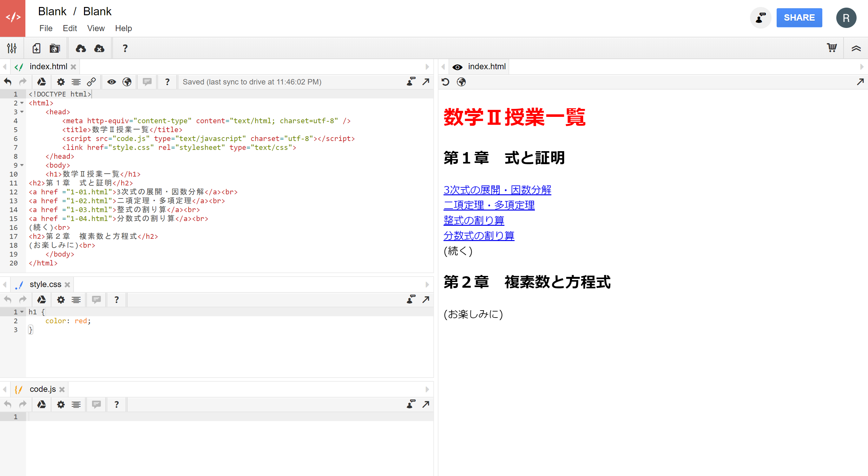Open settings gear in style.css toolbar
Screen dimensions: 868x476
pos(61,299)
